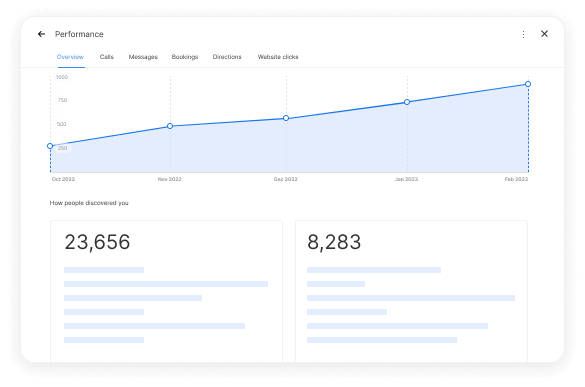Open the three-dot more options menu
Viewport: 585px width, 387px height.
[x=523, y=34]
